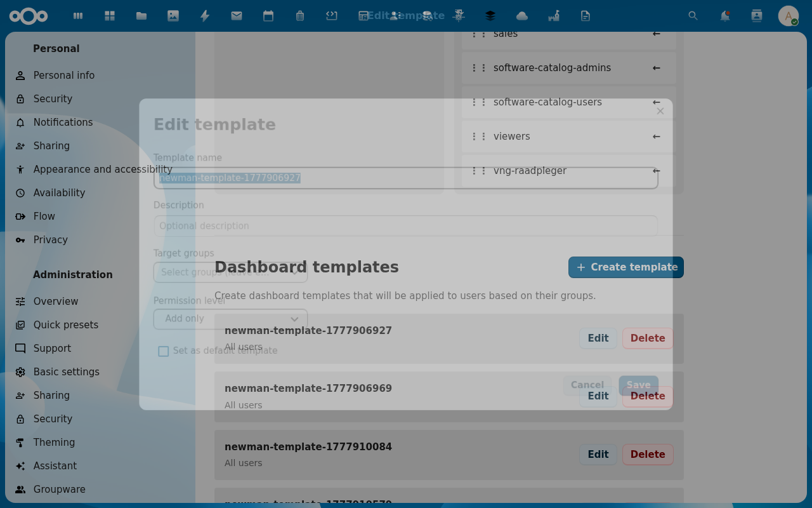The width and height of the screenshot is (812, 508).
Task: Click the Create template button
Action: pyautogui.click(x=626, y=267)
